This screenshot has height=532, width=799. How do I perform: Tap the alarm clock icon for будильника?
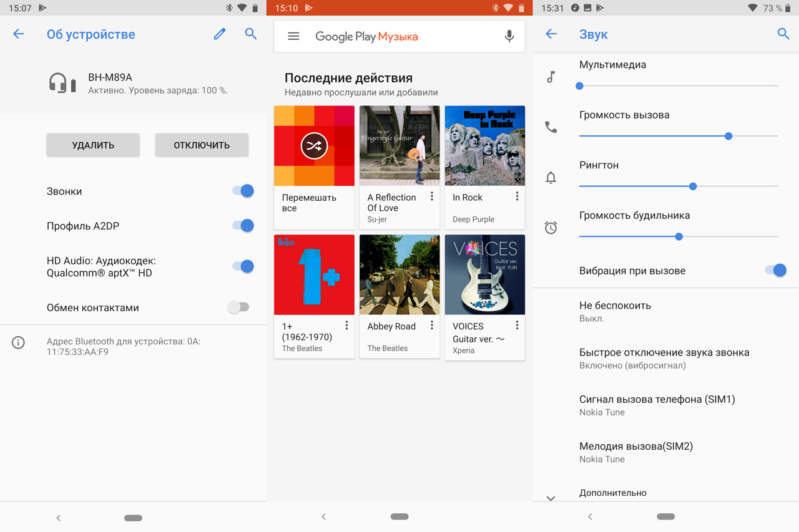tap(551, 228)
